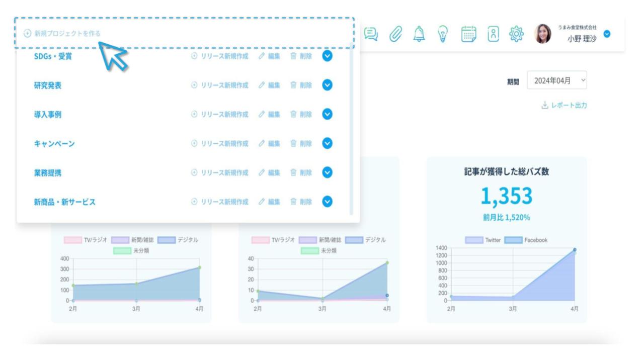Toggle the Twitter legend in buzz chart
The height and width of the screenshot is (362, 644).
[x=483, y=240]
